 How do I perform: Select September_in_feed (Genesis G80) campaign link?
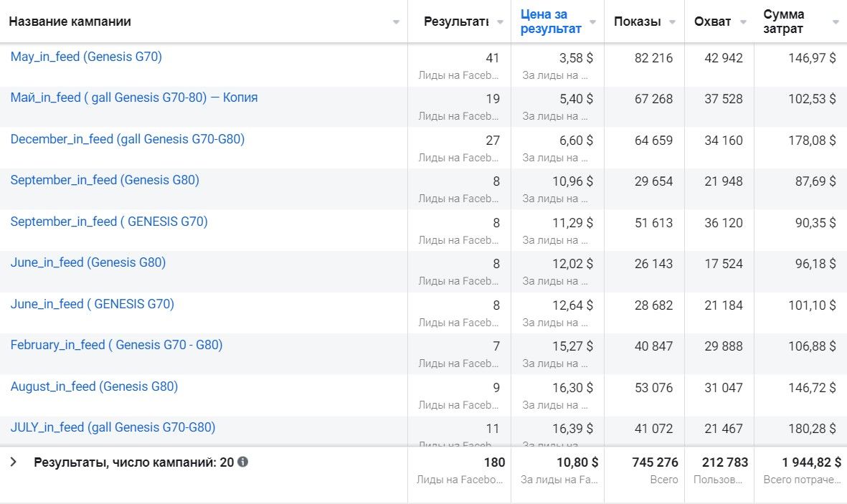tap(105, 180)
